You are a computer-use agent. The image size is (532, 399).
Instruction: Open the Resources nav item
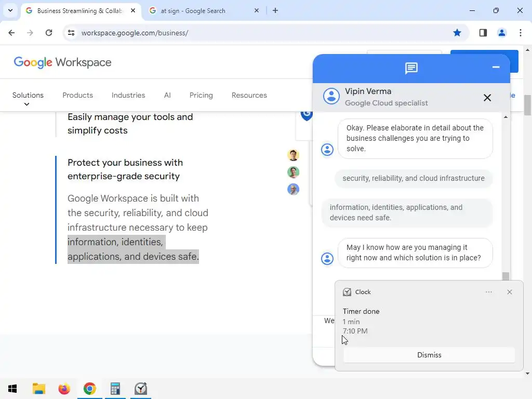[249, 96]
